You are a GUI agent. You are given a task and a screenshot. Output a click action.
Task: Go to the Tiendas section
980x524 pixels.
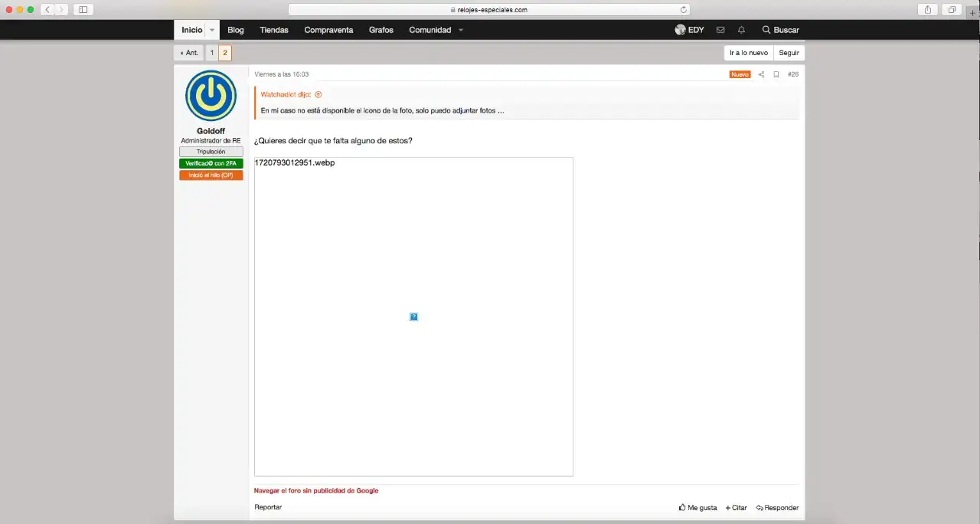tap(273, 30)
